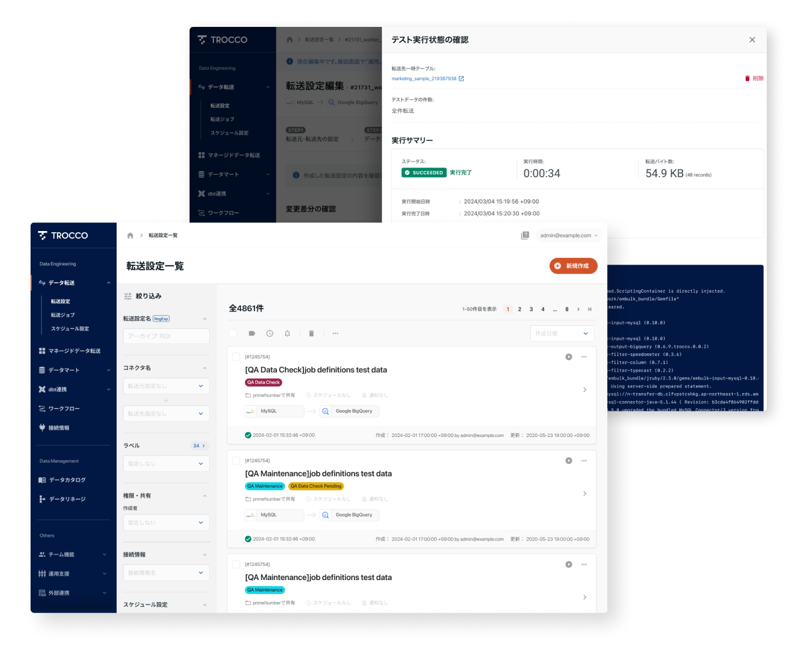812x665 pixels.
Task: Run the QA Data Check job play icon
Action: [x=569, y=357]
